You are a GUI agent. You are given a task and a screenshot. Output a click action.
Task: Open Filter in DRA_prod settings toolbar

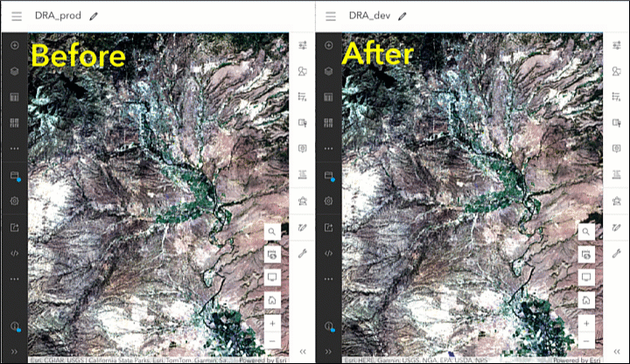(303, 97)
